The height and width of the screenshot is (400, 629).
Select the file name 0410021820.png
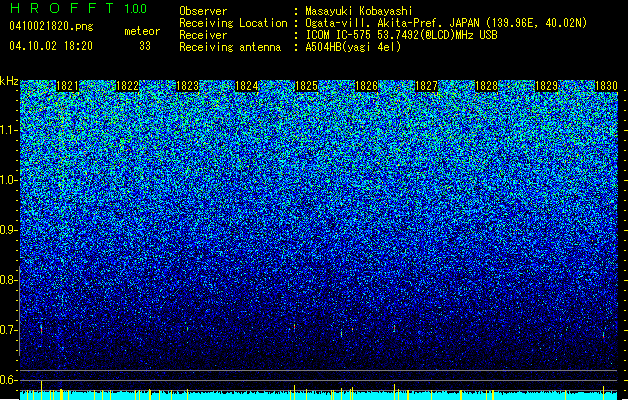[x=51, y=26]
